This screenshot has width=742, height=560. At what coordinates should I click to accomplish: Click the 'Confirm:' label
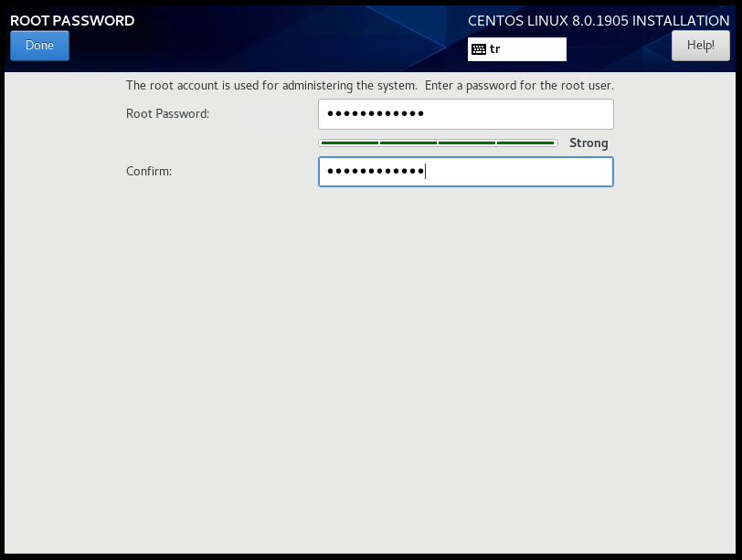pos(149,171)
